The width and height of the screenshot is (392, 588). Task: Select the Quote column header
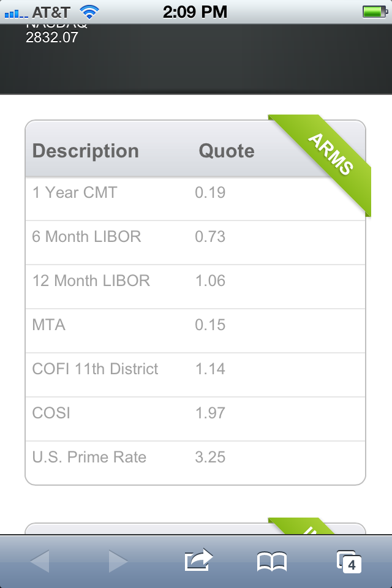tap(227, 151)
